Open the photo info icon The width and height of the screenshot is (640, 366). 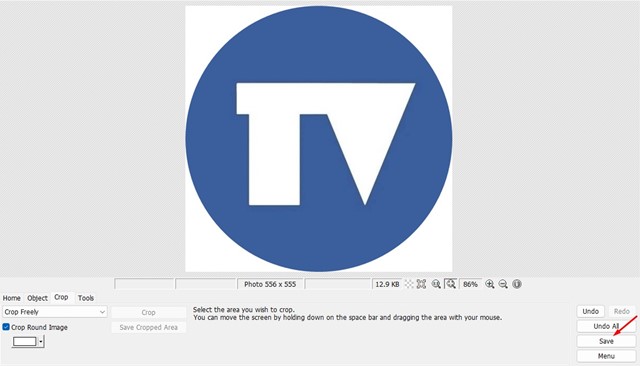click(x=517, y=284)
